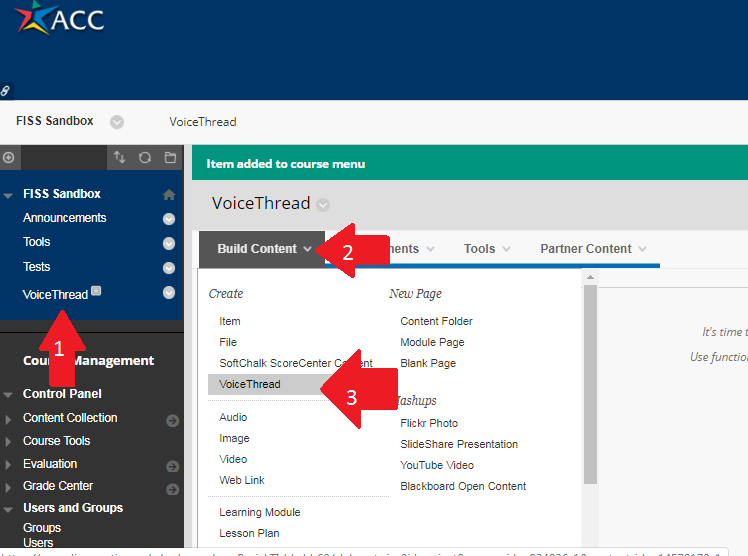Choose SlideShare Presentation mashup

(459, 444)
